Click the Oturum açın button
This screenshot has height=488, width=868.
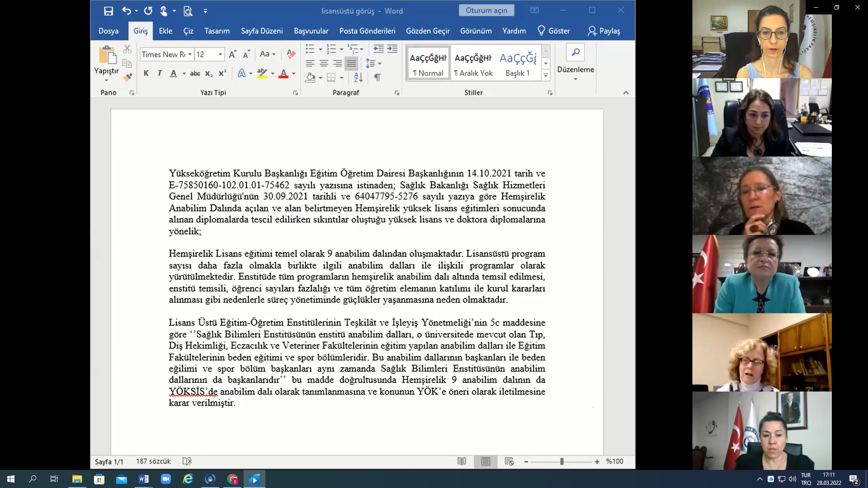[x=486, y=10]
